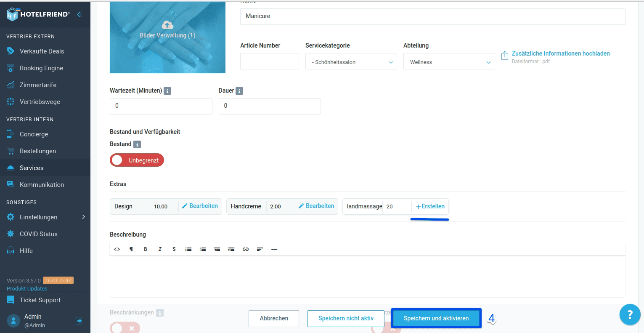
Task: Toggle the HTML source code view
Action: coord(117,249)
